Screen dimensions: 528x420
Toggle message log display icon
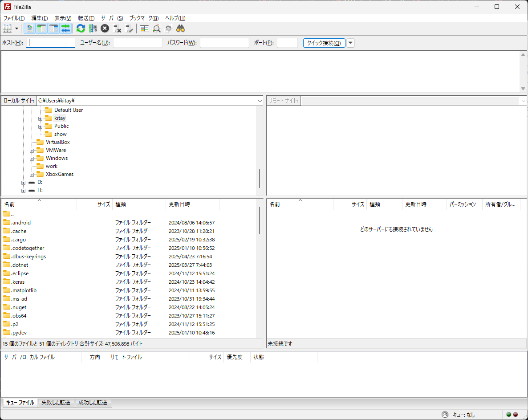pos(30,29)
